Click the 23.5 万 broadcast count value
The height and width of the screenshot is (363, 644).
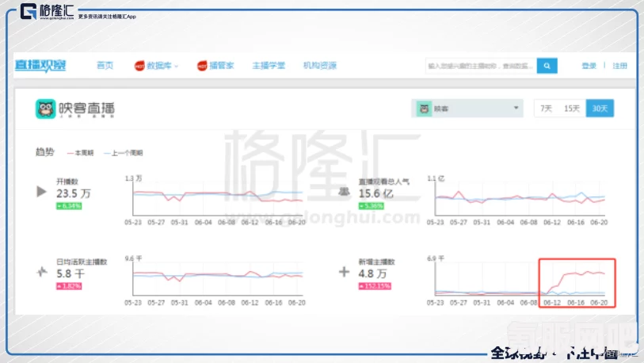pyautogui.click(x=74, y=193)
